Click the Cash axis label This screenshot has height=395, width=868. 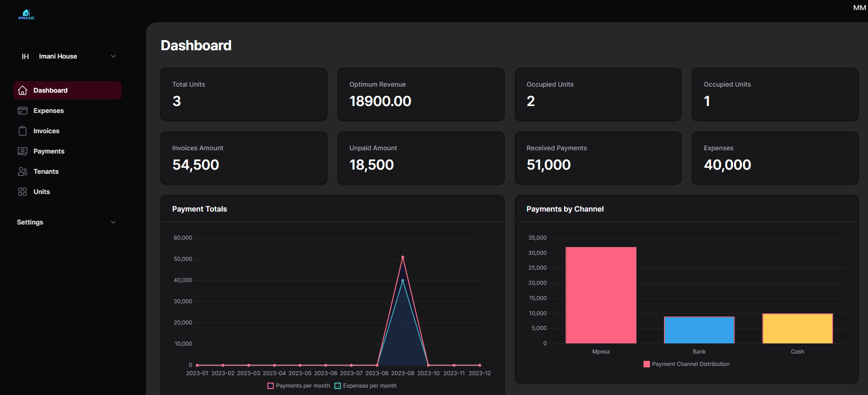(x=798, y=352)
